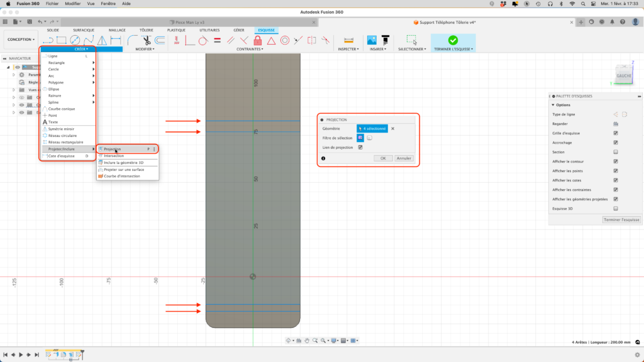Switch to the Tôlerie ribbon tab
Image resolution: width=644 pixels, height=362 pixels.
[x=146, y=30]
